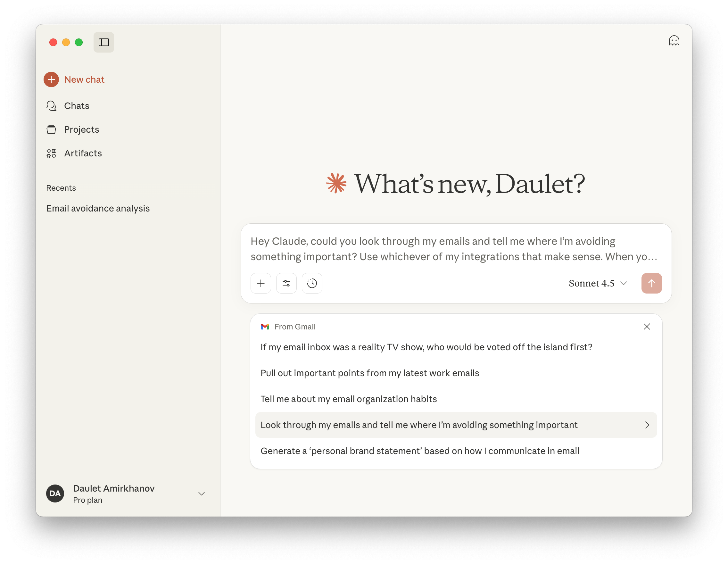Send message with the up arrow button
Image resolution: width=728 pixels, height=564 pixels.
pos(651,283)
